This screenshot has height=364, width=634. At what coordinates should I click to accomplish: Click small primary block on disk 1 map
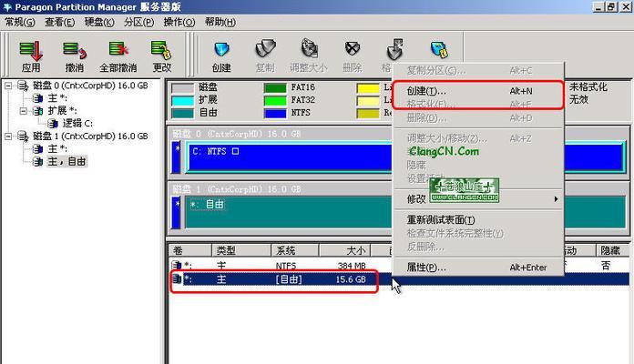pyautogui.click(x=177, y=213)
